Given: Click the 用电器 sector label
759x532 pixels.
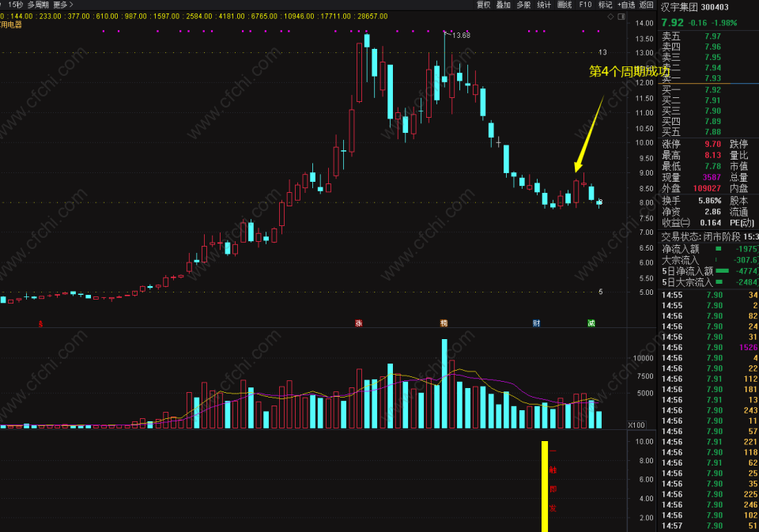Looking at the screenshot, I should pyautogui.click(x=11, y=25).
